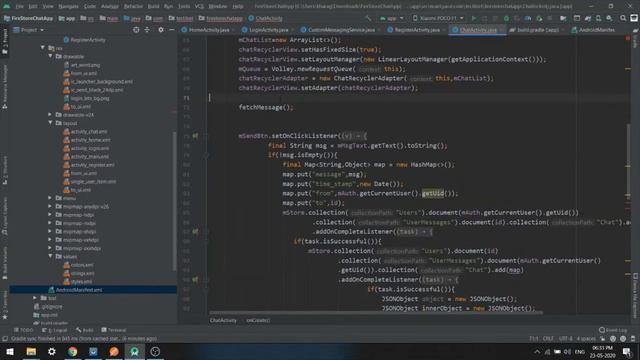Open the File menu
This screenshot has width=640, height=360.
pyautogui.click(x=20, y=7)
